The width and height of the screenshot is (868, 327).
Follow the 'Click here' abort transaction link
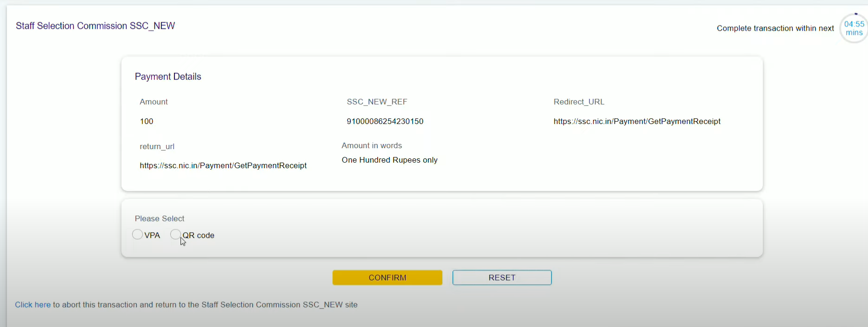33,305
